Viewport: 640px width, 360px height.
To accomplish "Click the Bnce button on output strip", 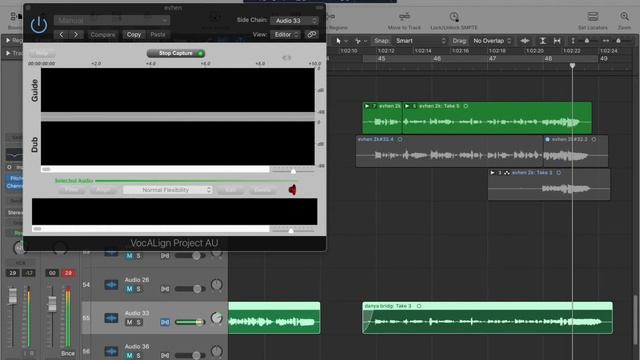I will pyautogui.click(x=68, y=353).
